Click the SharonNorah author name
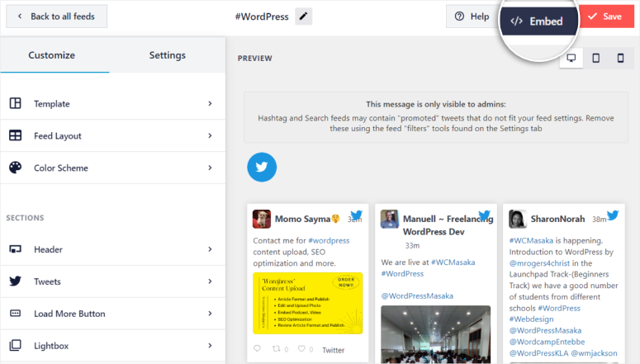Image resolution: width=640 pixels, height=364 pixels. (557, 219)
